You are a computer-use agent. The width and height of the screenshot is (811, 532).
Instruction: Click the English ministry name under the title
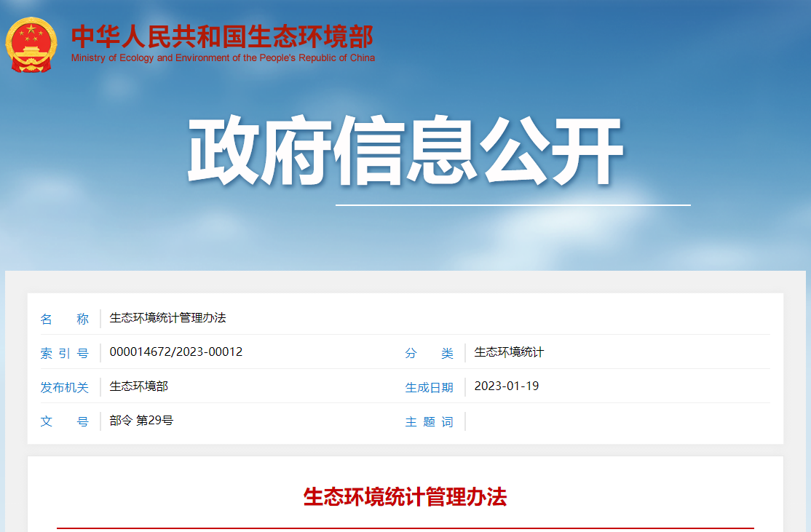223,58
